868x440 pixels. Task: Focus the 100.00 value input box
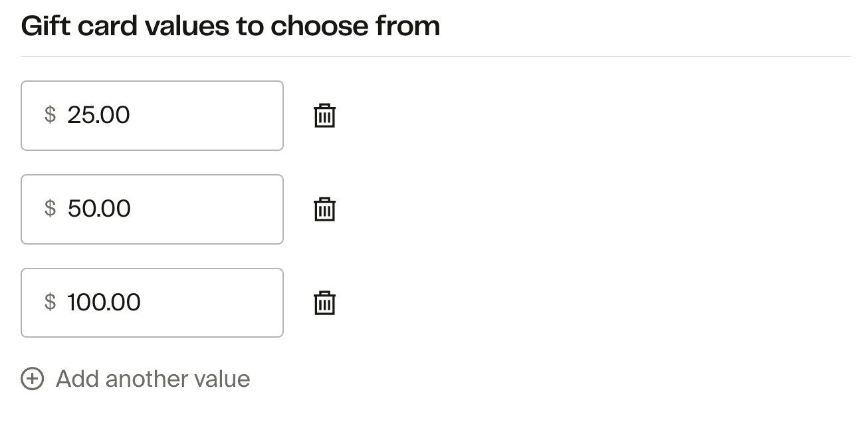(152, 303)
